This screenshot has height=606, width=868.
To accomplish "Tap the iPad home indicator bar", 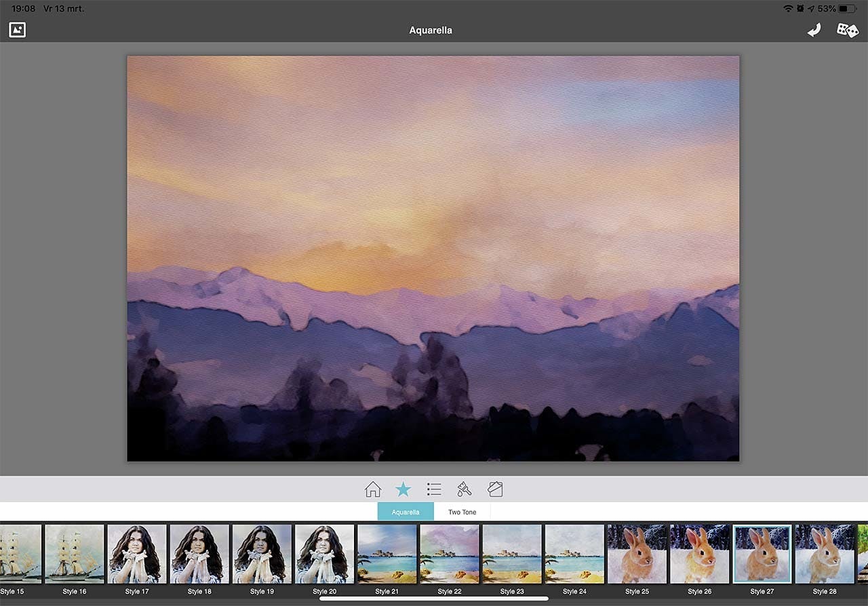I will pyautogui.click(x=434, y=599).
